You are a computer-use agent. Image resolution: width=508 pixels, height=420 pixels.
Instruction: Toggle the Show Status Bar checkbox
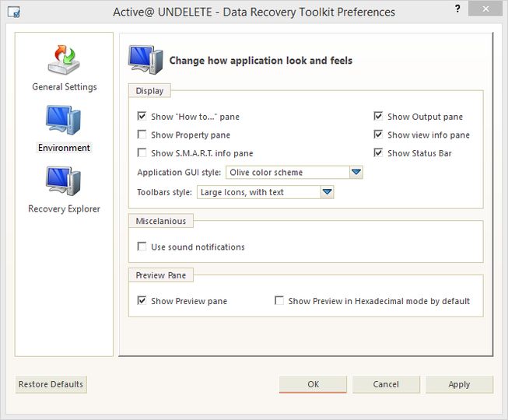(378, 152)
